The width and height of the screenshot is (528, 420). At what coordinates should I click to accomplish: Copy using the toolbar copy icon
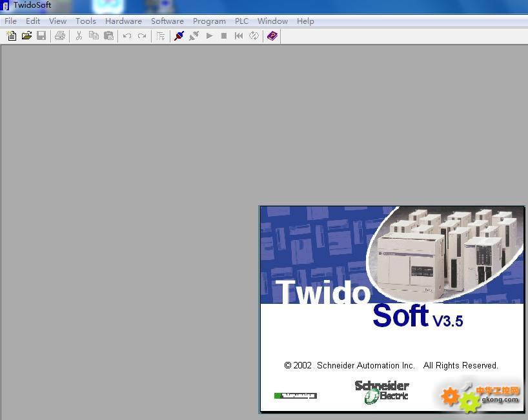tap(94, 35)
